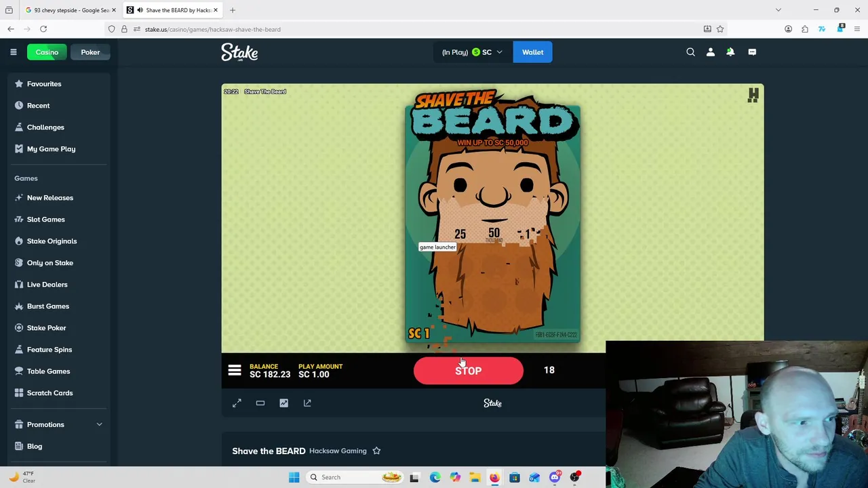Image resolution: width=868 pixels, height=488 pixels.
Task: Select the Poker tab
Action: [x=90, y=52]
